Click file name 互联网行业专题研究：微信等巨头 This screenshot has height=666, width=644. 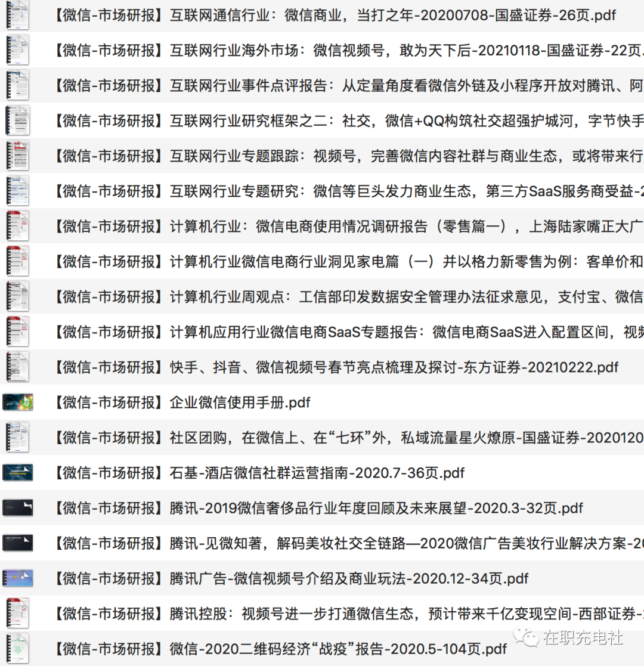pyautogui.click(x=349, y=191)
